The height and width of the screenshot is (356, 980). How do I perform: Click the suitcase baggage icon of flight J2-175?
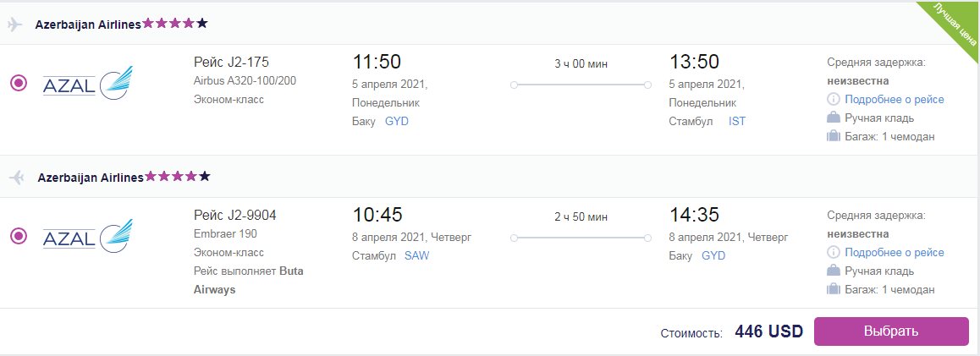pos(833,135)
